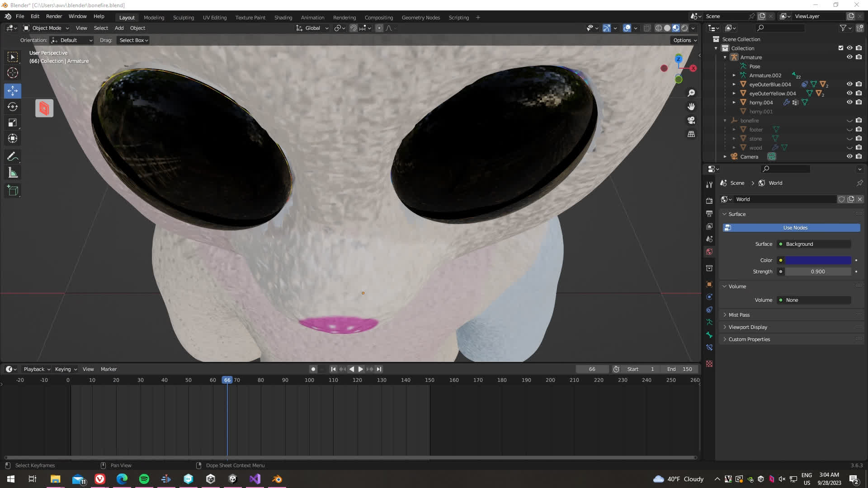Open the Object Mode dropdown
The height and width of the screenshot is (488, 868).
(47, 28)
